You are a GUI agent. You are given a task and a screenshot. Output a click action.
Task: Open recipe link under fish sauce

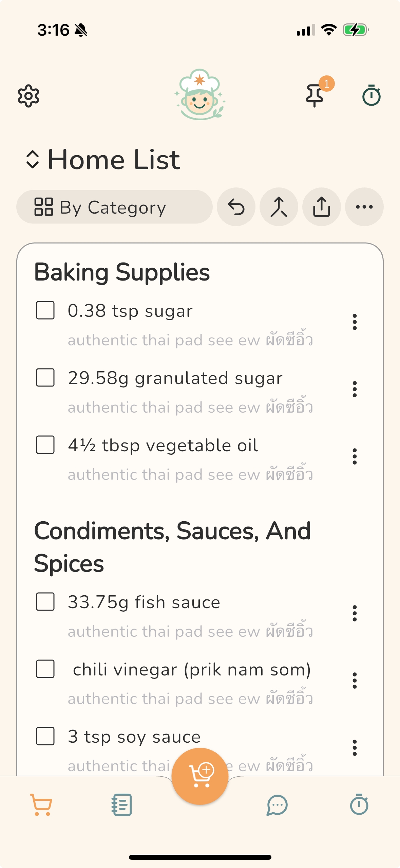click(x=190, y=632)
